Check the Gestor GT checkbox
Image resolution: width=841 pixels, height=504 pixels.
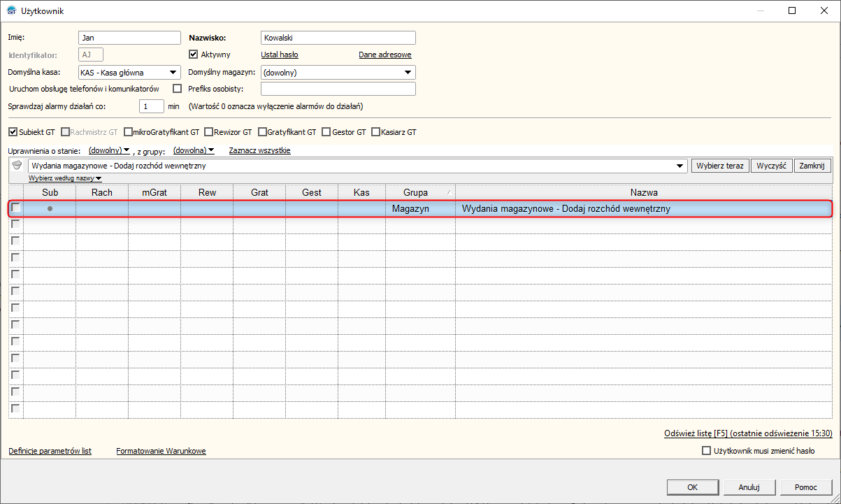pyautogui.click(x=326, y=131)
